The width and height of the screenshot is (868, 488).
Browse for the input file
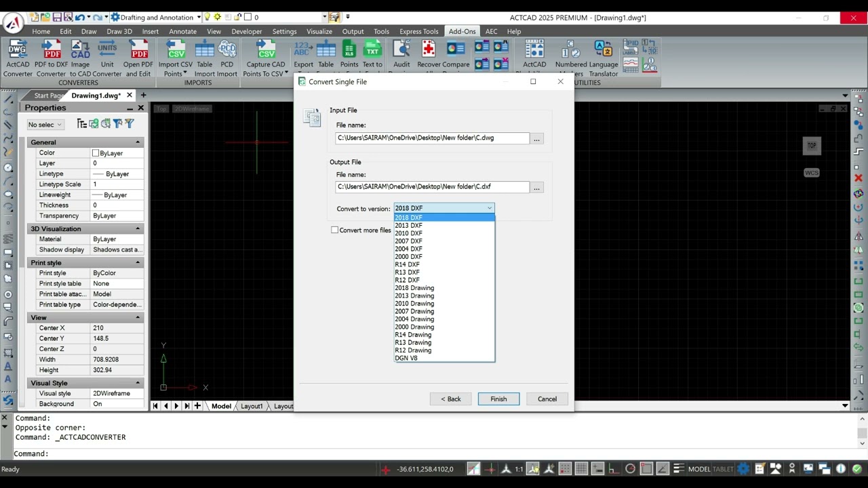point(536,139)
